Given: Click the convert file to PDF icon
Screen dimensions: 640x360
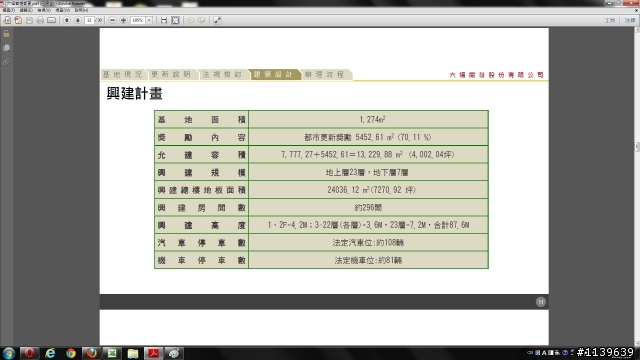Looking at the screenshot, I should tap(18, 20).
